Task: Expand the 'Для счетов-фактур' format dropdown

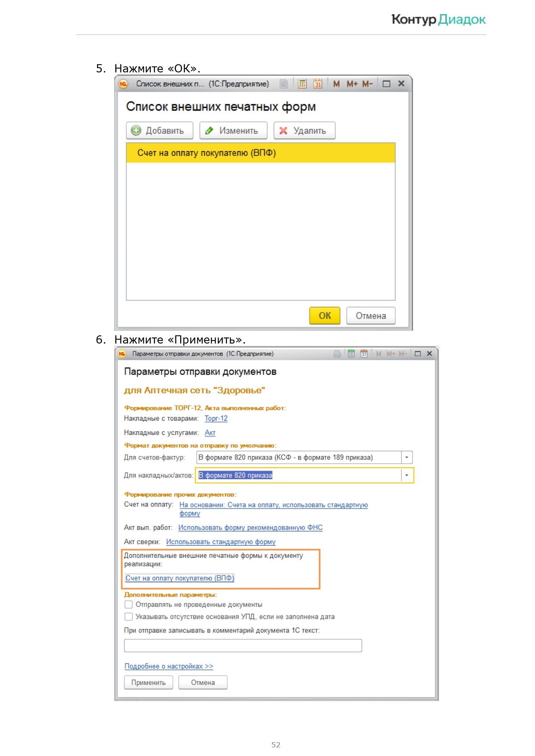Action: (407, 457)
